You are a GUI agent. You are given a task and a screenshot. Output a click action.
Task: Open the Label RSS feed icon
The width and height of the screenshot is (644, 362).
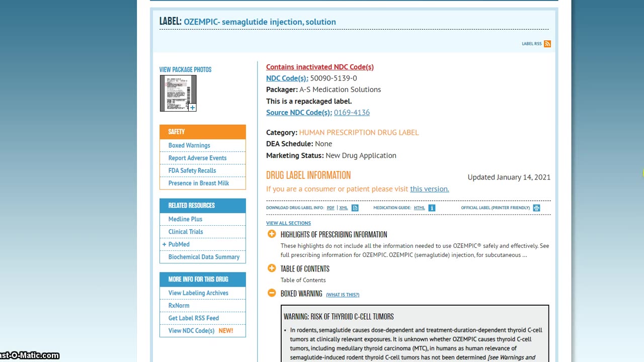click(x=547, y=44)
